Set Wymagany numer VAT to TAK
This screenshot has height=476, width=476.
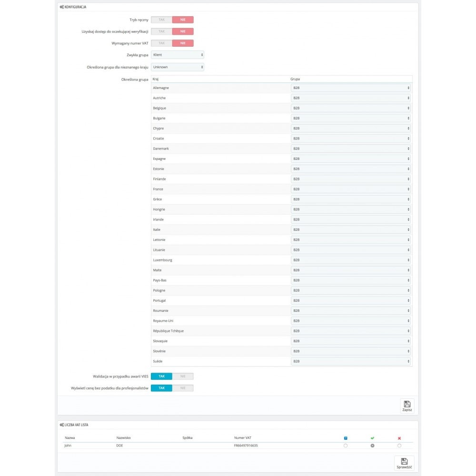(161, 43)
